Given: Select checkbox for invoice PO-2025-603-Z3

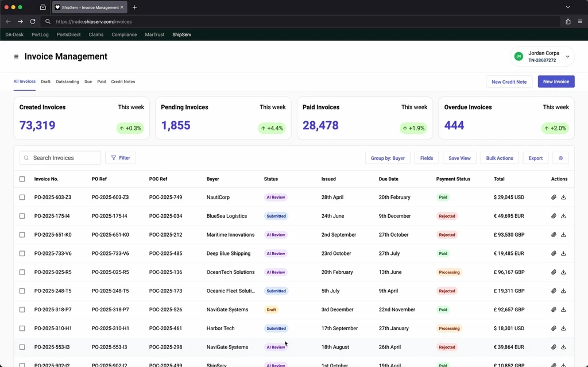Looking at the screenshot, I should (22, 197).
